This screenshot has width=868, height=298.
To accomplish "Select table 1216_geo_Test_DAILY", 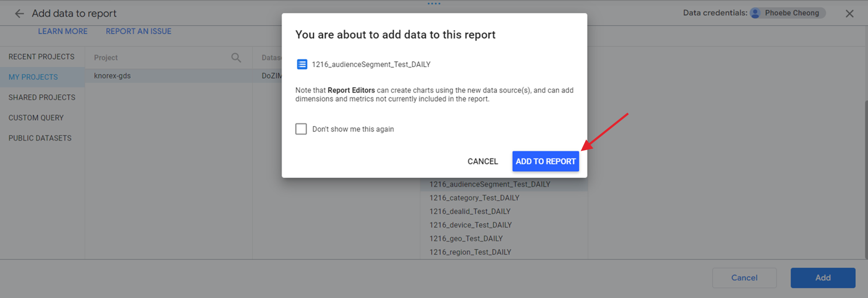I will coord(465,238).
